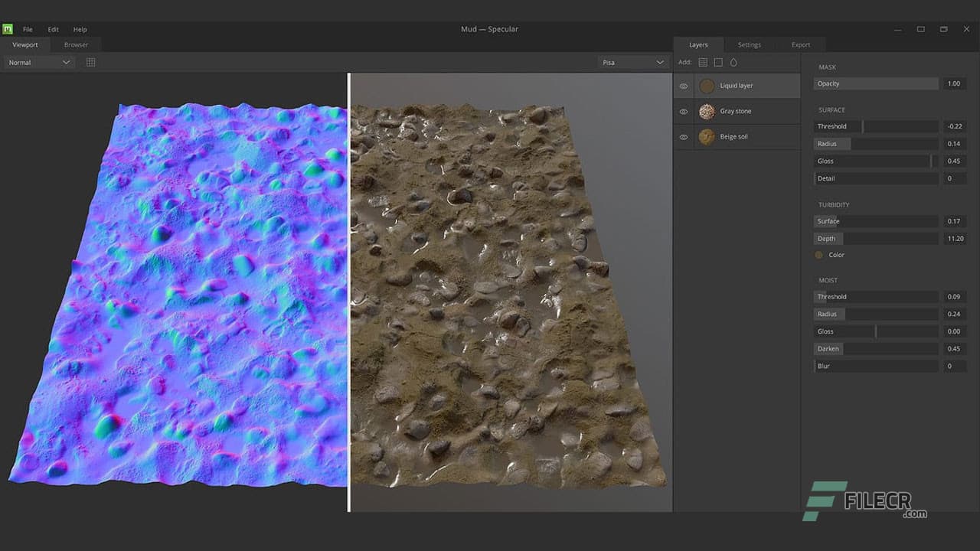Hide the Liquid layer
This screenshot has width=980, height=551.
[x=684, y=86]
